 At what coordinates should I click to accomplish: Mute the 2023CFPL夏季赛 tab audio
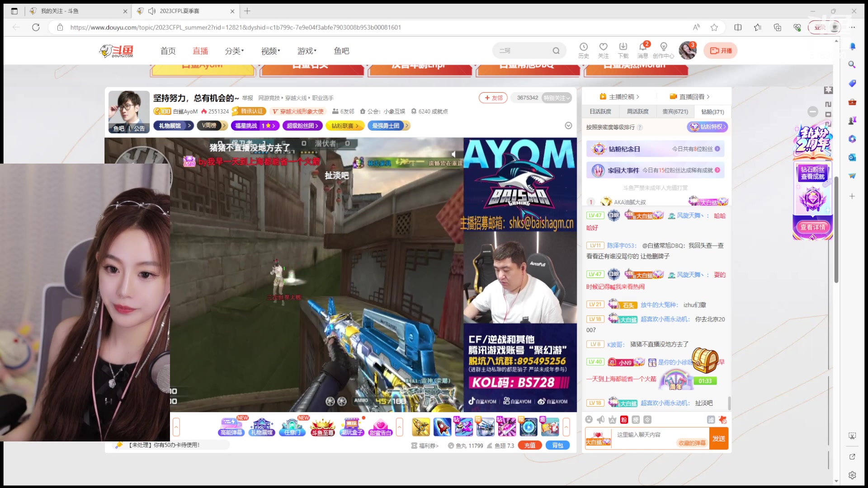point(152,11)
